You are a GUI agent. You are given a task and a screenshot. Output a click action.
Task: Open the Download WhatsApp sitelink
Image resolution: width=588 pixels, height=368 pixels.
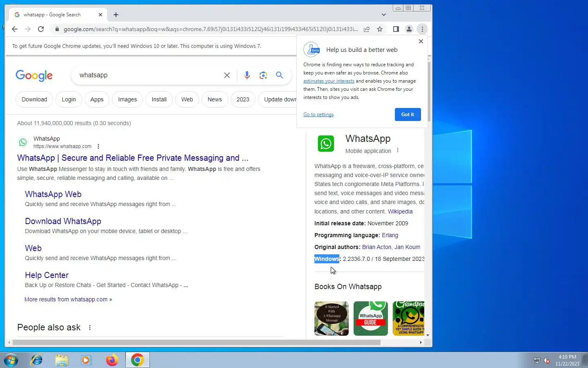pos(63,221)
